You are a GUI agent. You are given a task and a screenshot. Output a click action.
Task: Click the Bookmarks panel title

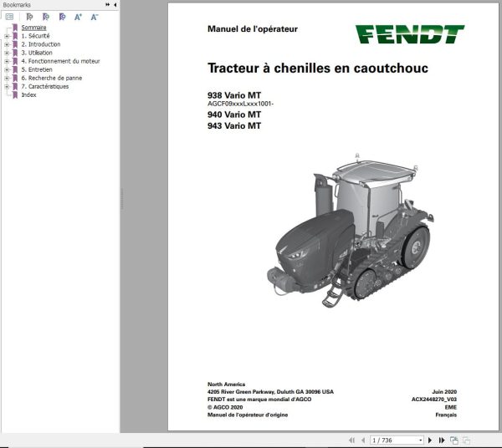click(17, 5)
